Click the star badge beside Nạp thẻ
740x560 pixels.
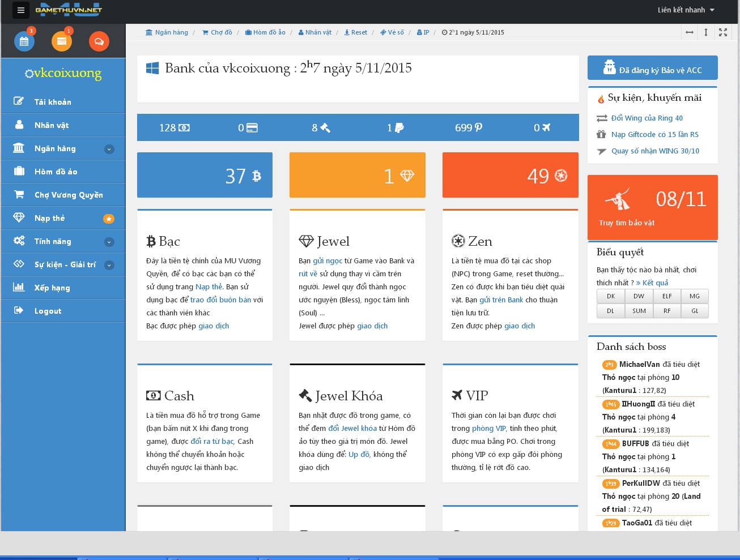[x=109, y=219]
